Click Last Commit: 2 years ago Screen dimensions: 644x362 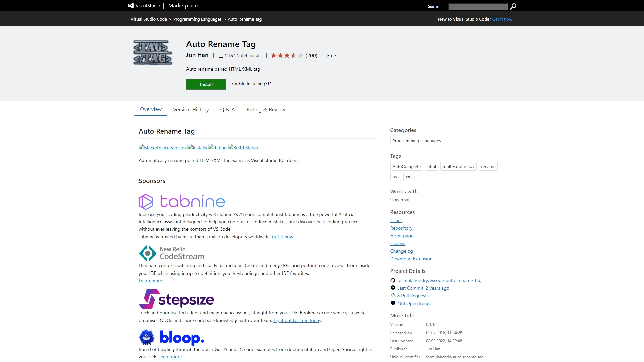point(423,288)
